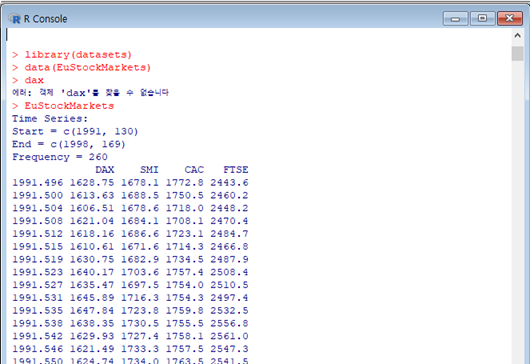The image size is (530, 364).
Task: Click the 'Frequency = 260' line
Action: click(x=60, y=157)
